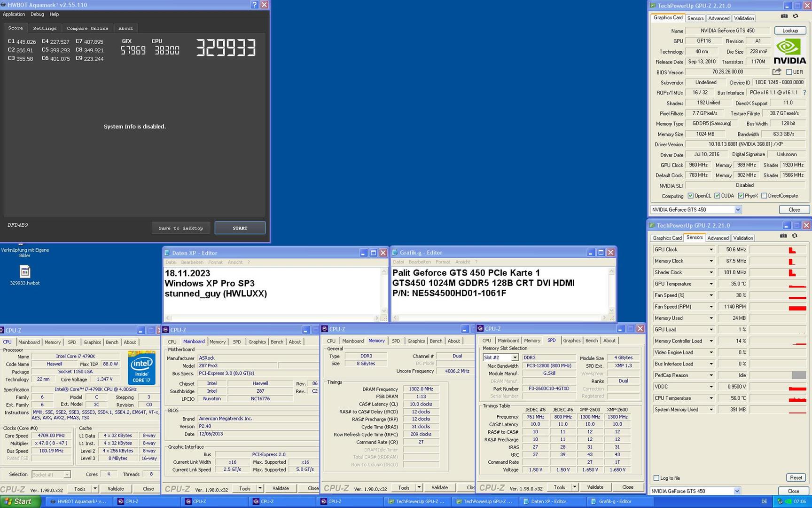Switch to Grafik-g - Editor taskbar item

pos(620,501)
